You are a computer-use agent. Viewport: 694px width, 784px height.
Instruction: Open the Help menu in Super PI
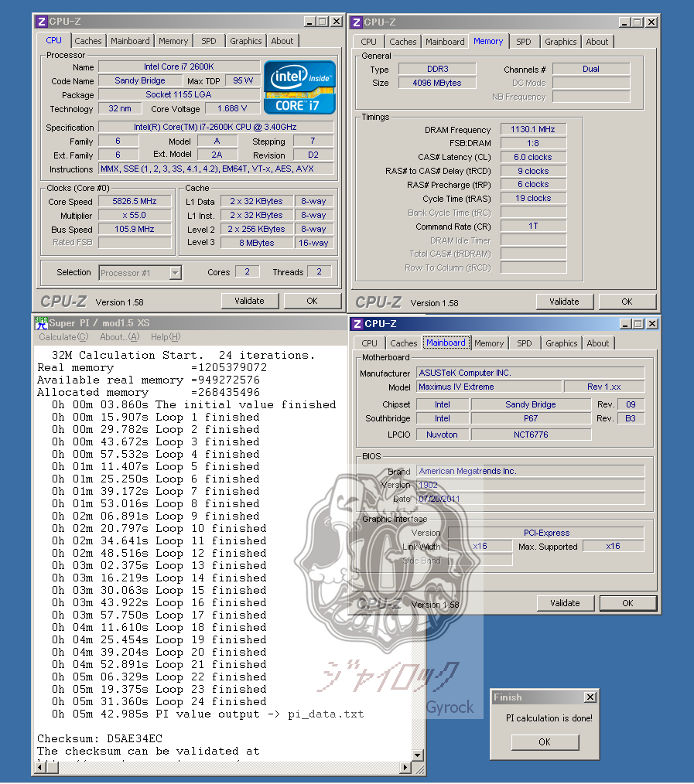166,337
